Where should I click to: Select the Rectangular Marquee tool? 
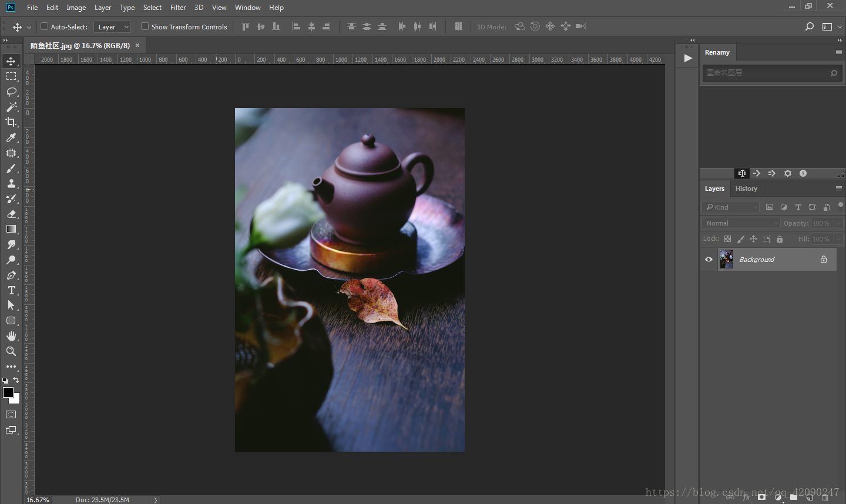point(11,76)
